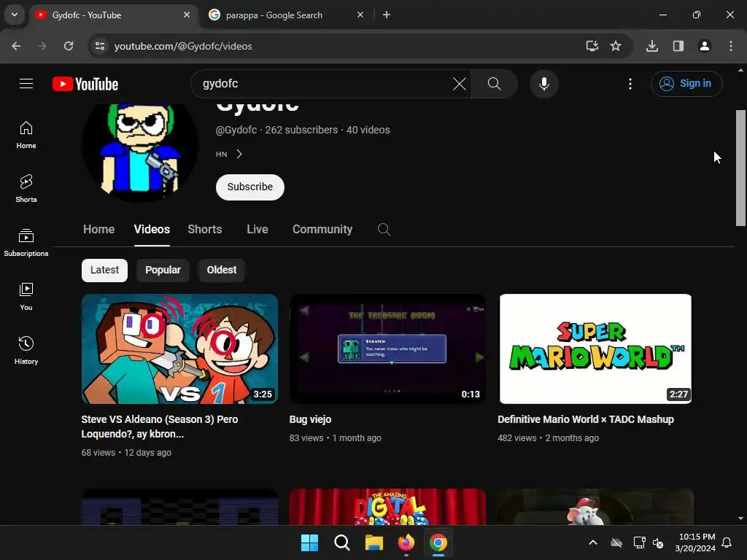
Task: Click '262 subscribers' channel text
Action: click(x=301, y=130)
